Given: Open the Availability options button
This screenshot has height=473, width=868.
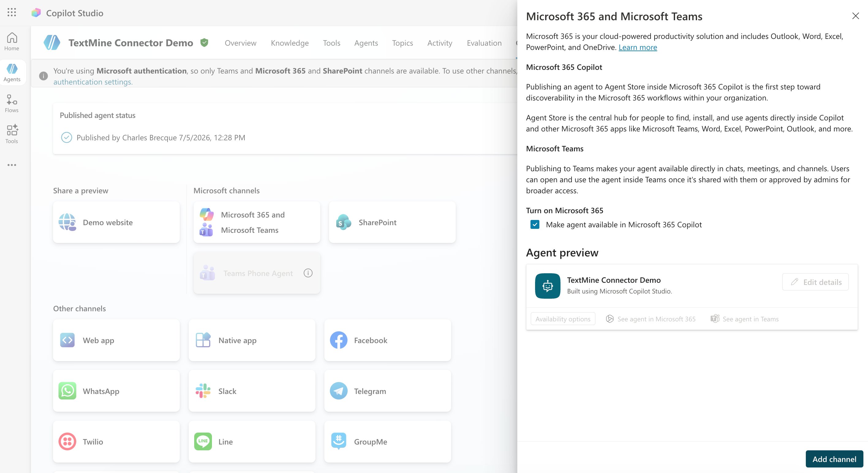Looking at the screenshot, I should 563,319.
